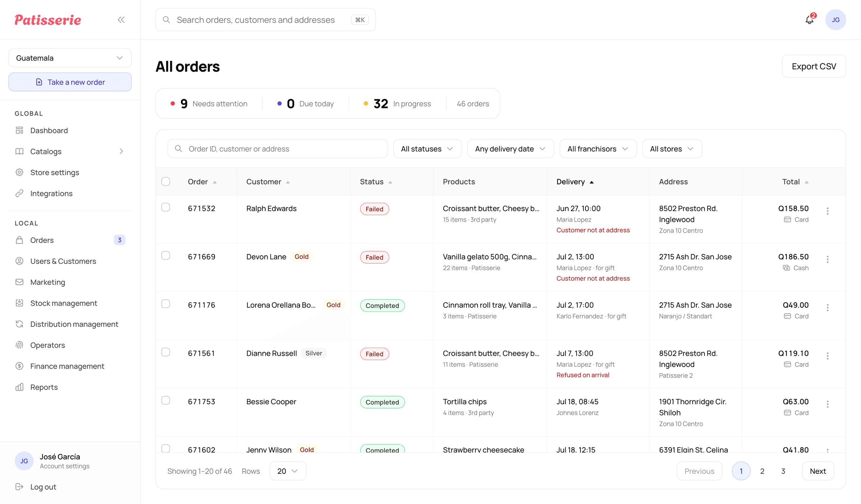The height and width of the screenshot is (504, 861).
Task: Open JG profile avatar in header
Action: click(836, 20)
